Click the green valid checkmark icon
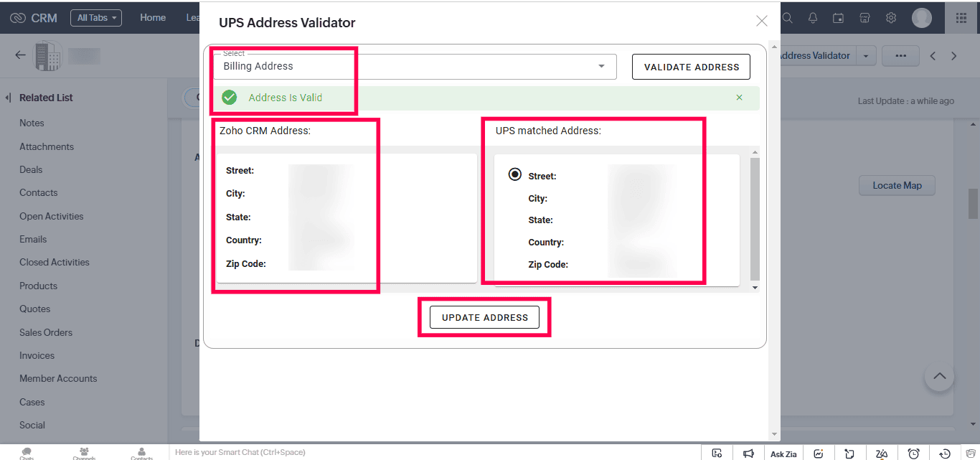The image size is (980, 460). pos(230,98)
